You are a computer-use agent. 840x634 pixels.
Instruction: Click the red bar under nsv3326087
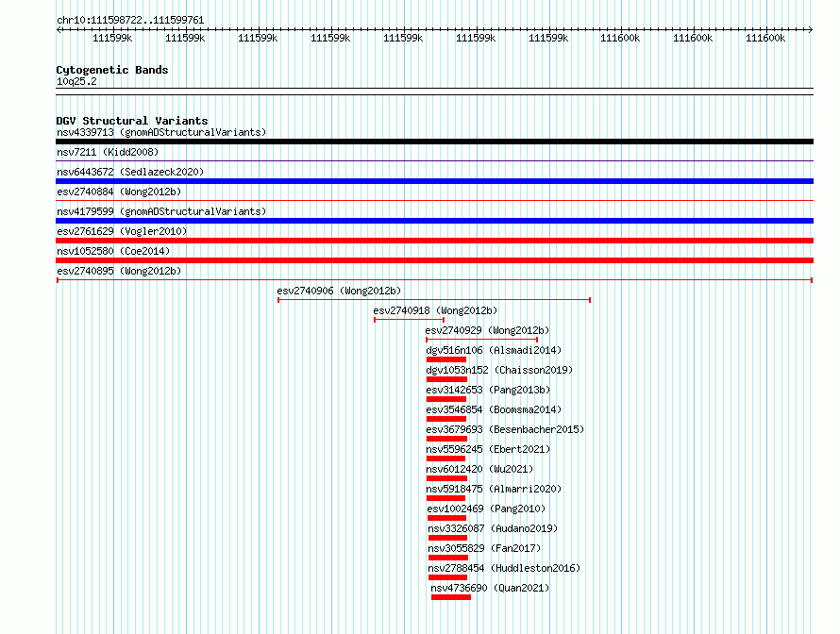click(448, 538)
